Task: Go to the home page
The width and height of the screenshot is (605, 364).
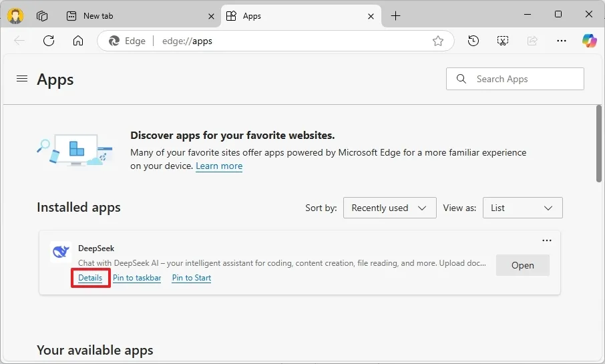Action: pyautogui.click(x=78, y=41)
